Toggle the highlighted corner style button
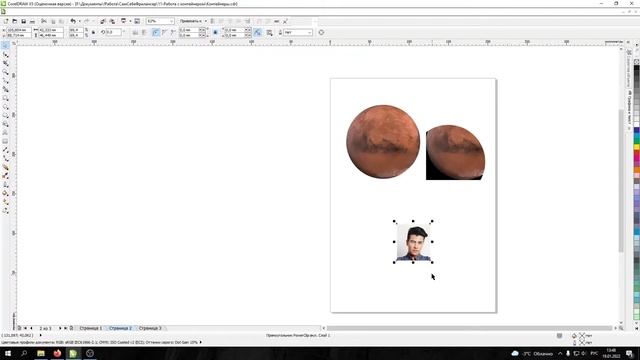 click(x=156, y=32)
